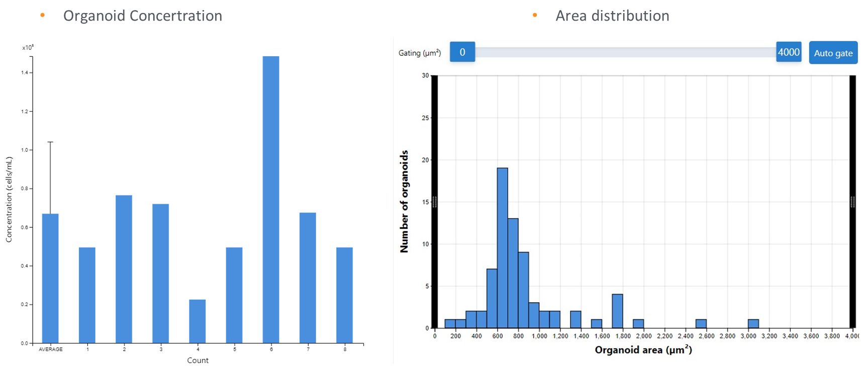This screenshot has height=368, width=868.
Task: Click the tallest histogram bar near 600
Action: [x=502, y=248]
